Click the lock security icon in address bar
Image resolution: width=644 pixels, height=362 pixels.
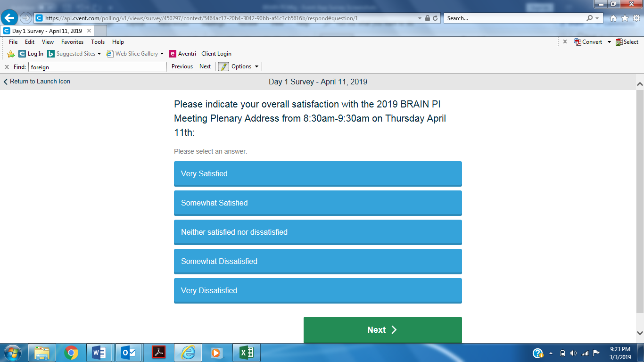427,18
